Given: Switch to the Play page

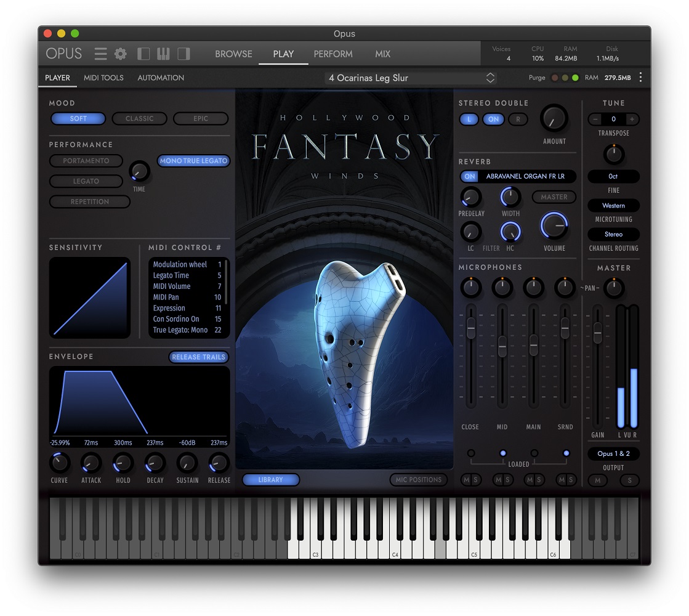Looking at the screenshot, I should 283,54.
